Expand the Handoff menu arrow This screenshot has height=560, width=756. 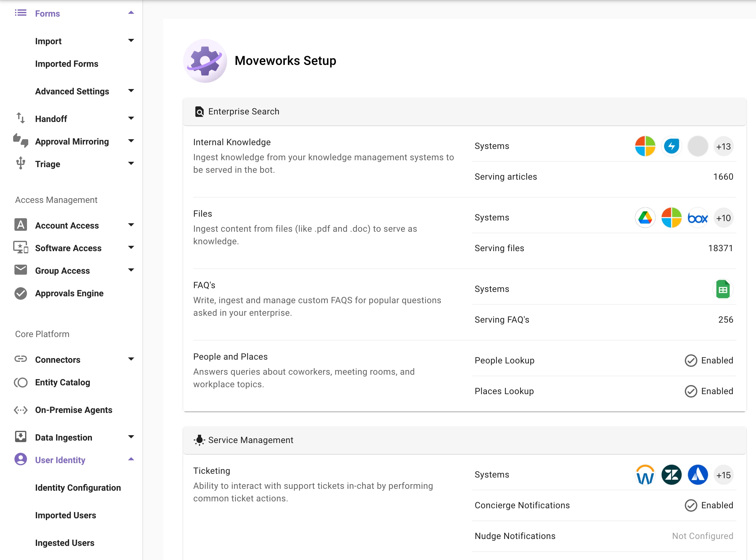pos(131,118)
